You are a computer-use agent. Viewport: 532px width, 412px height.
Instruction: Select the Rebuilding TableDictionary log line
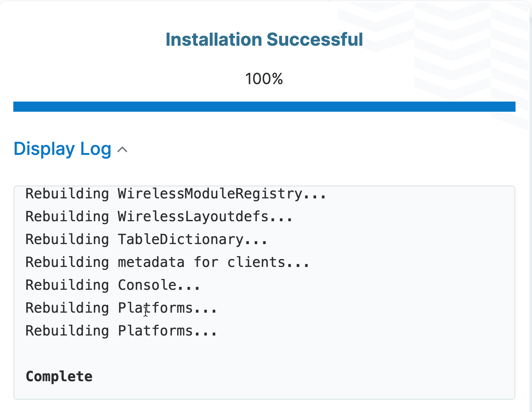pyautogui.click(x=146, y=239)
